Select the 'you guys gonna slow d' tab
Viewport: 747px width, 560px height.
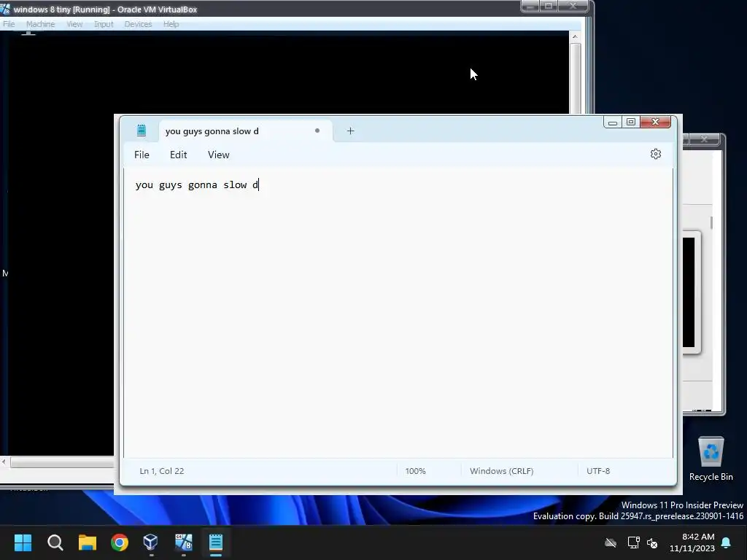[x=245, y=131]
